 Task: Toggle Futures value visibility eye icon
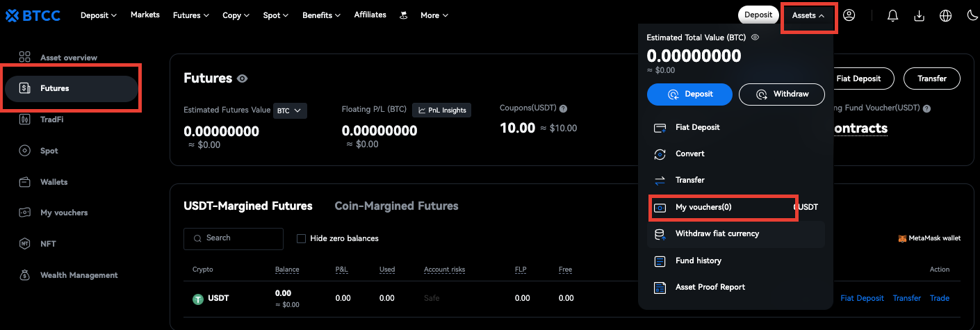[242, 79]
